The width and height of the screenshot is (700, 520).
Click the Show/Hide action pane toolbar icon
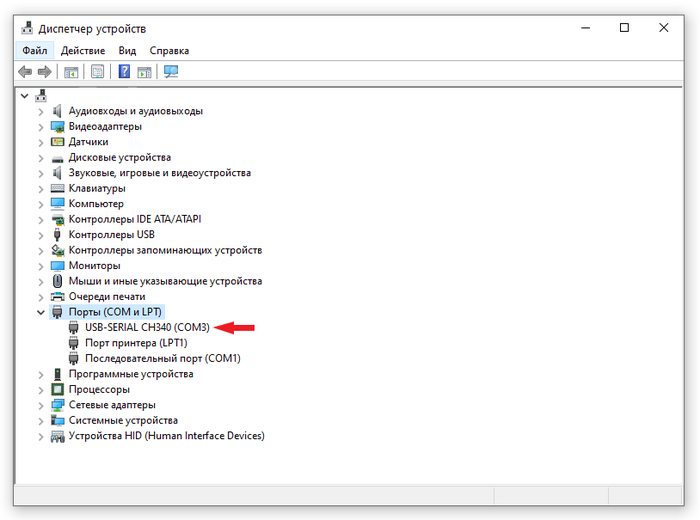point(144,71)
